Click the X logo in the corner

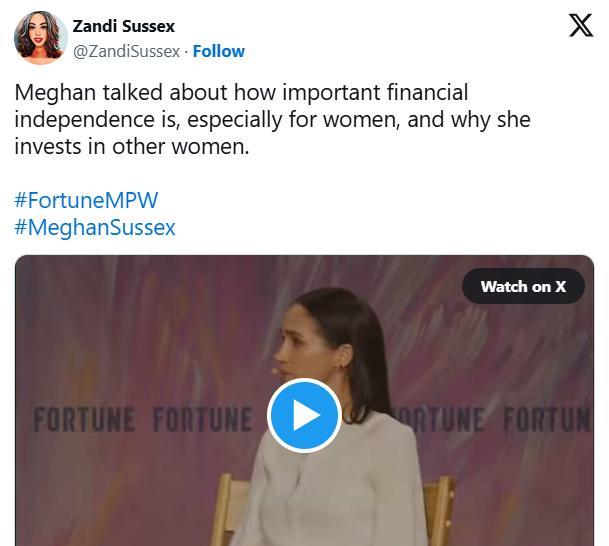tap(580, 25)
